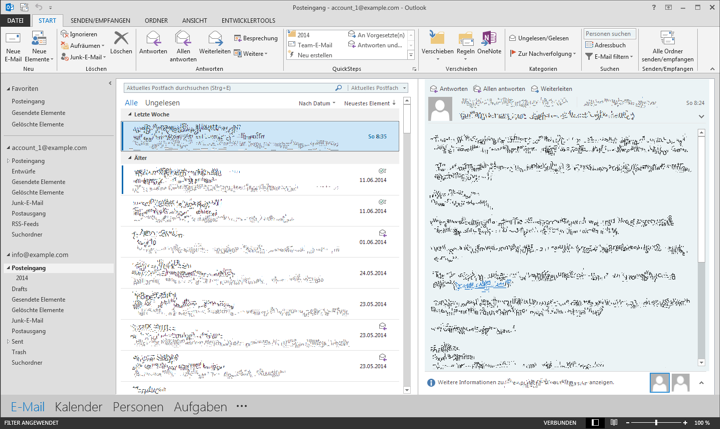Open the Nach Datum sort dropdown
This screenshot has width=720, height=429.
[317, 103]
